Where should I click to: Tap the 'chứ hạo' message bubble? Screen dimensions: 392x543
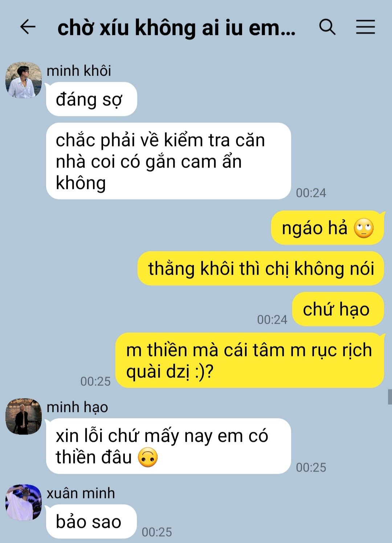[338, 309]
